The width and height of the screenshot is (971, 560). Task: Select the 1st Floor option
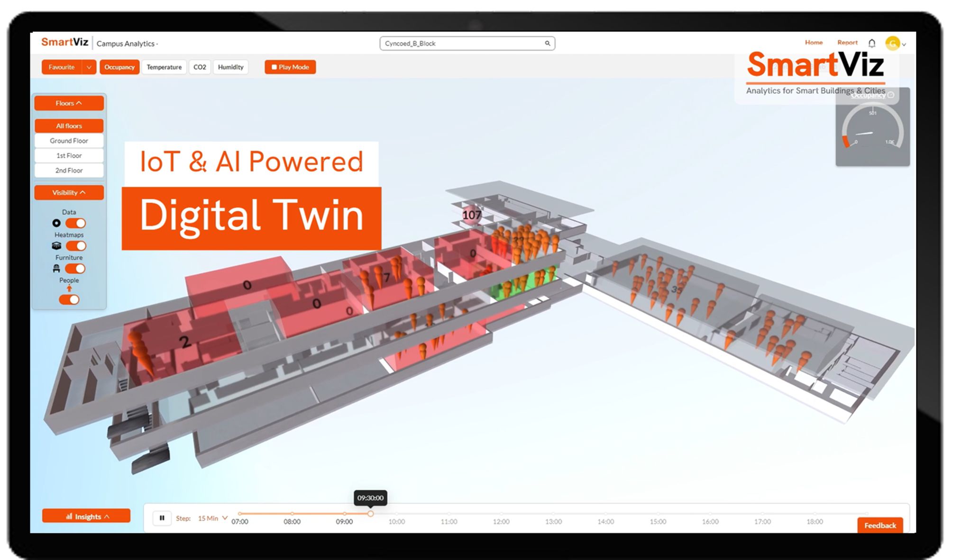(69, 155)
